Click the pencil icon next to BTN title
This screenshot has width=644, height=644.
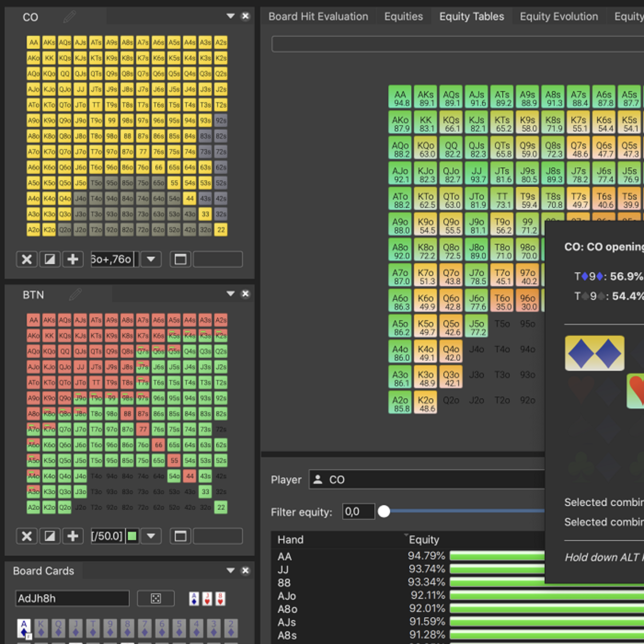75,294
